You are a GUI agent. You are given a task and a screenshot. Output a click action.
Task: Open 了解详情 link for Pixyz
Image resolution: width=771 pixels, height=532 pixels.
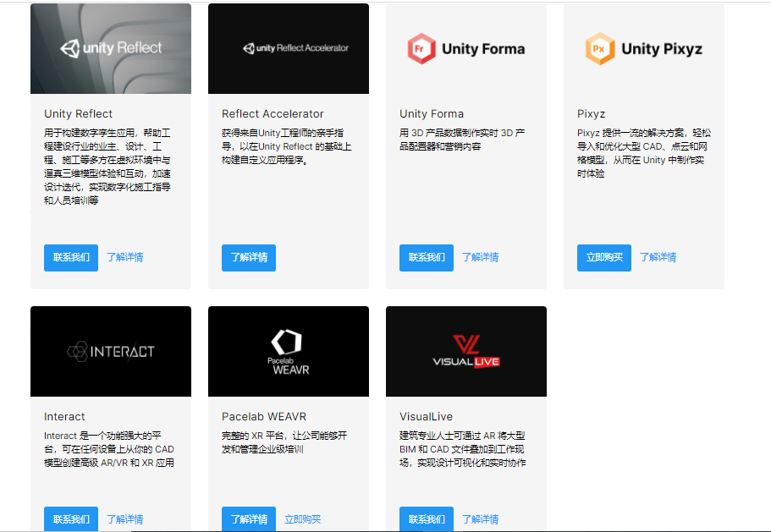coord(658,257)
